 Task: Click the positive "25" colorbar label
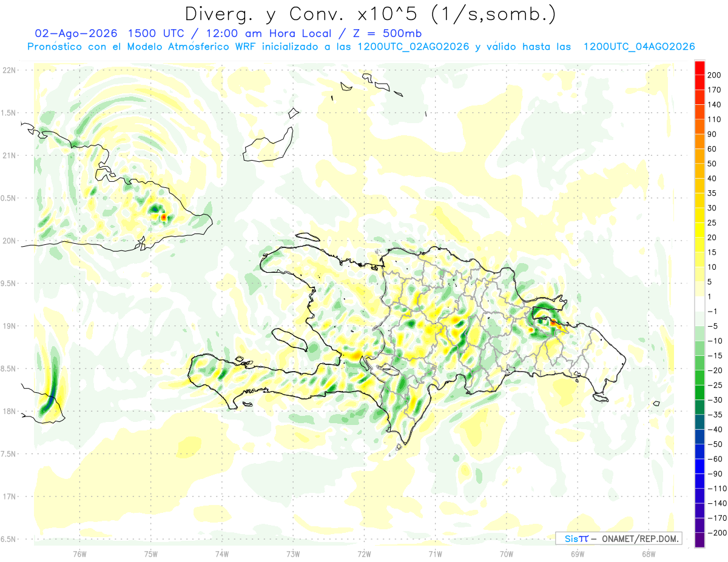712,223
